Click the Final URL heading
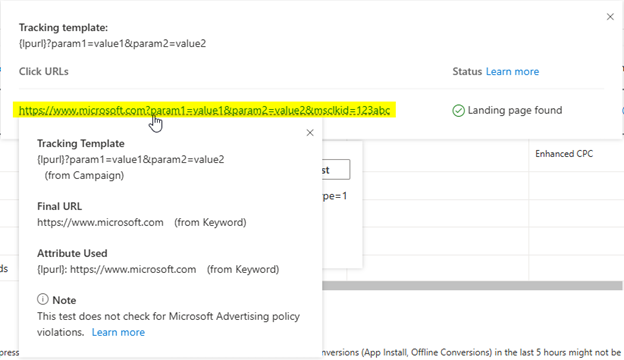The width and height of the screenshot is (624, 360). [x=59, y=206]
